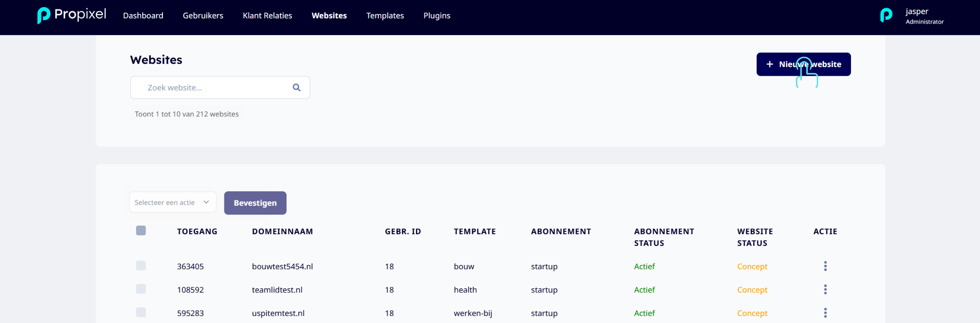Focus the 'Zoek website...' search field
The height and width of the screenshot is (323, 980).
point(220,87)
